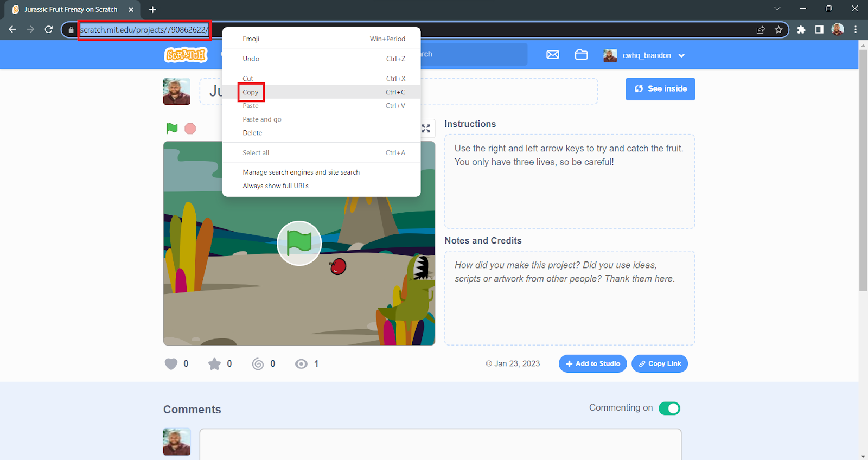Screen dimensions: 868x460
Task: Bookmark this page with star icon
Action: tap(778, 30)
